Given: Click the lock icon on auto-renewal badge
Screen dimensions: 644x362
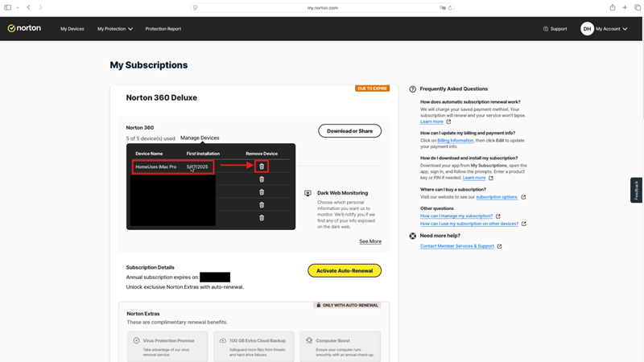Looking at the screenshot, I should pos(318,305).
